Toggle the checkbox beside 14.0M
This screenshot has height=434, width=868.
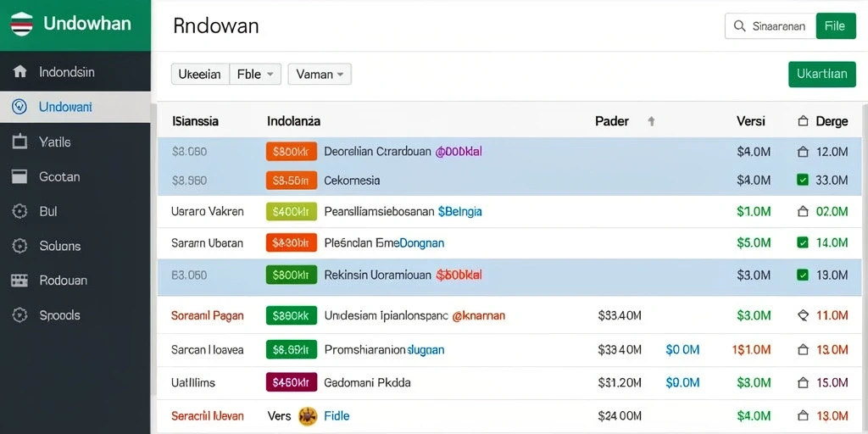point(803,242)
